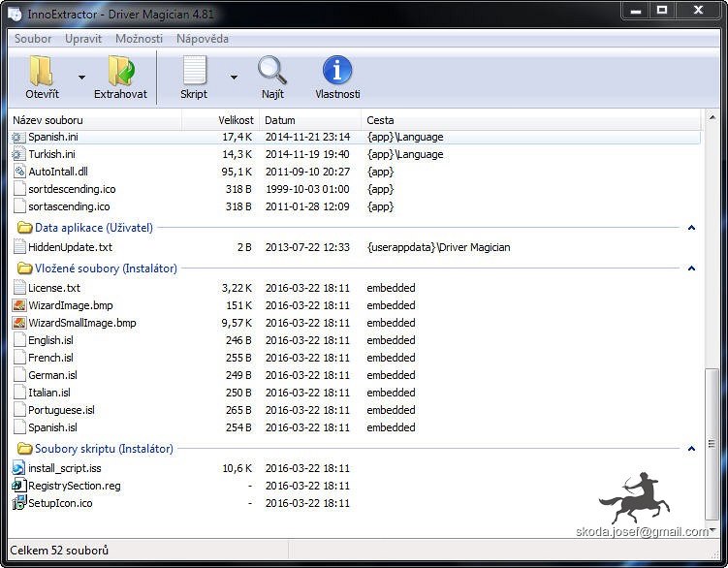Collapse the Vložené soubory (Instalátor) group
Viewport: 728px width, 568px height.
click(x=691, y=268)
